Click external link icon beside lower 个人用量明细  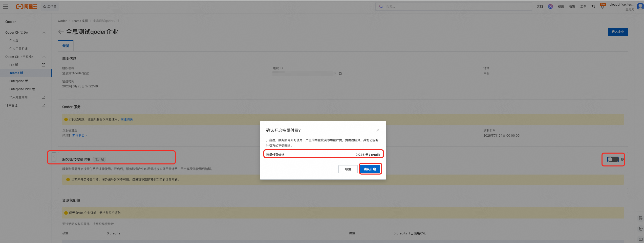(x=44, y=97)
